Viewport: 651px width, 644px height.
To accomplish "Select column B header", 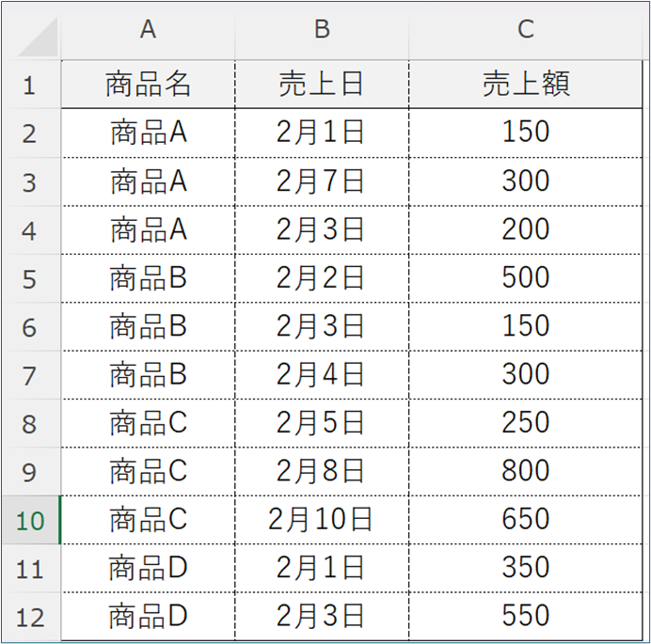I will point(322,30).
